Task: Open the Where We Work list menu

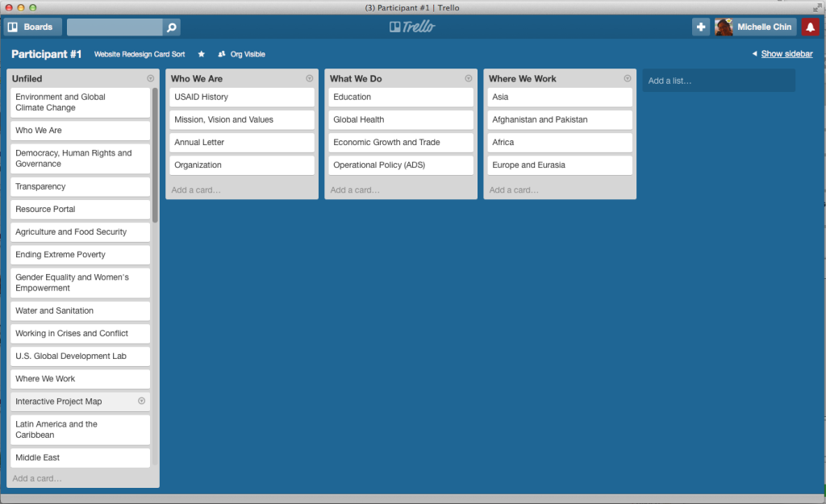Action: (628, 78)
